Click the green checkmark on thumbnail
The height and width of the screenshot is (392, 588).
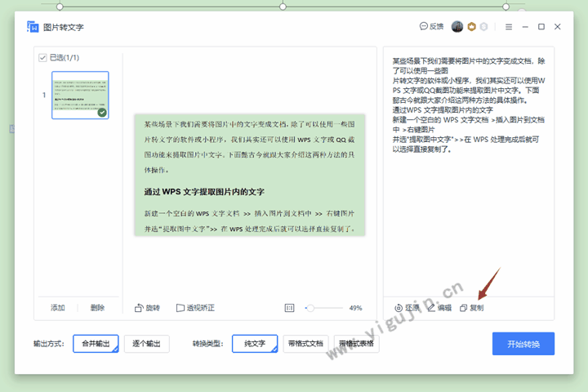102,113
